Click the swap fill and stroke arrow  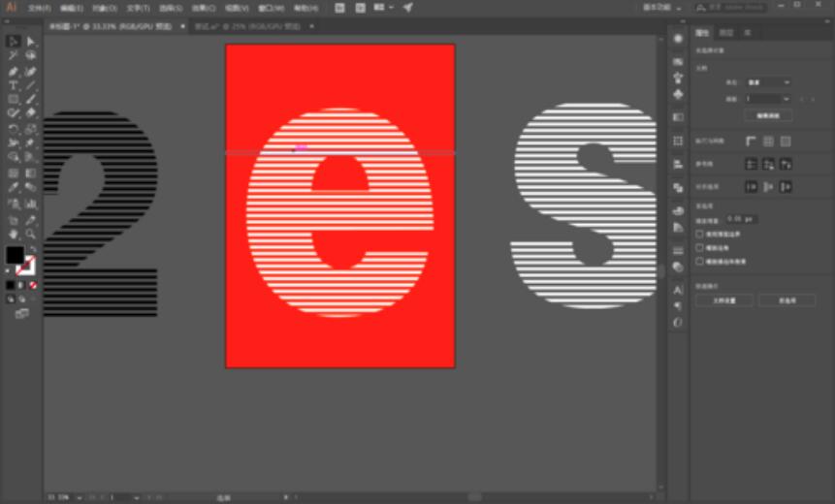(x=33, y=249)
